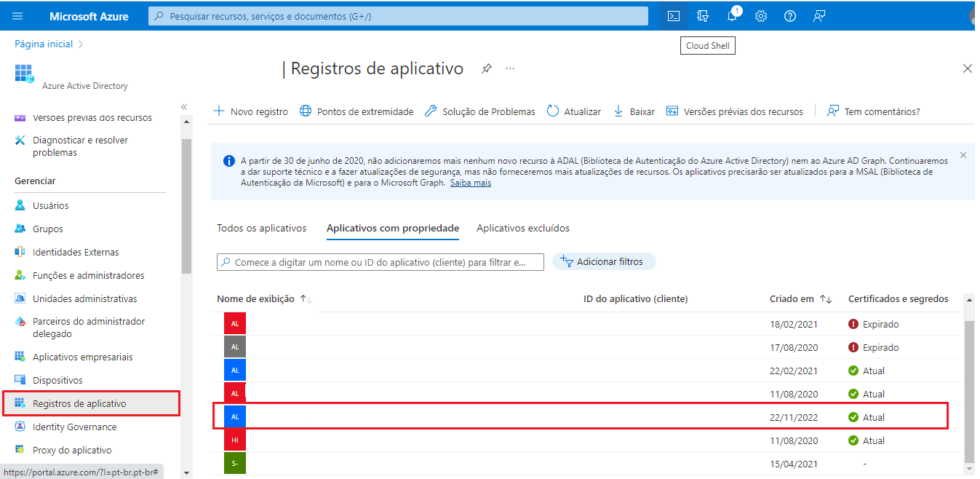The image size is (980, 479).
Task: Click the Gerenciar section heading
Action: click(x=35, y=181)
